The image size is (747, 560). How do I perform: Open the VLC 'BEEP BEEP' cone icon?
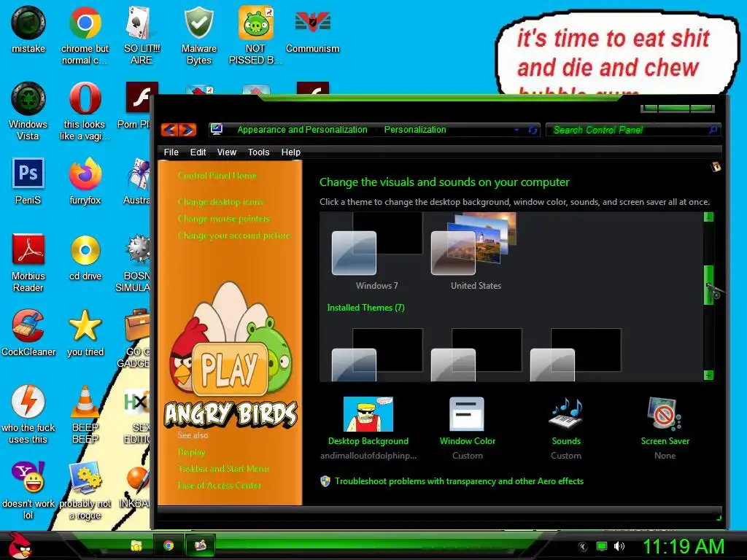coord(85,414)
